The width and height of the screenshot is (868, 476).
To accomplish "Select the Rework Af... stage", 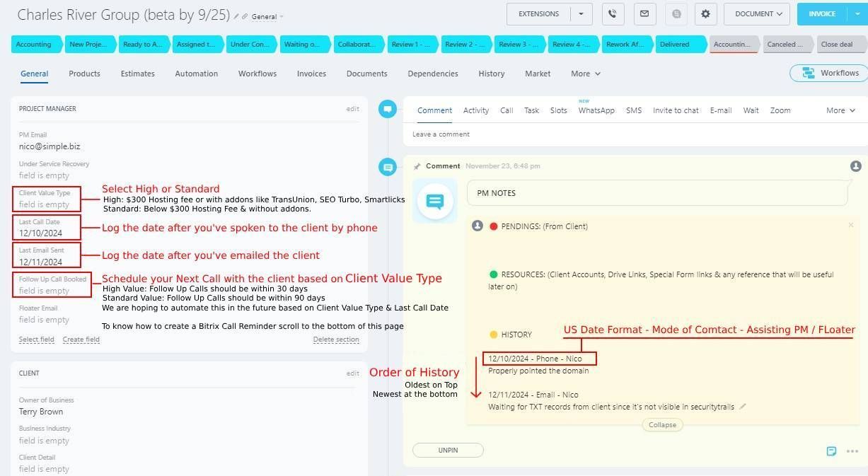I will pyautogui.click(x=627, y=44).
